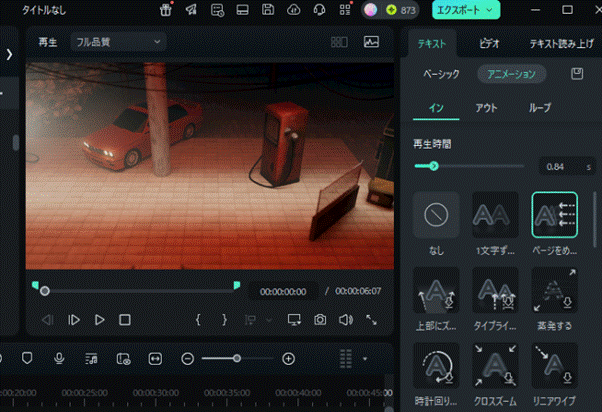Enter fullscreen preview with the expand arrows icon
The image size is (602, 412).
tap(371, 320)
